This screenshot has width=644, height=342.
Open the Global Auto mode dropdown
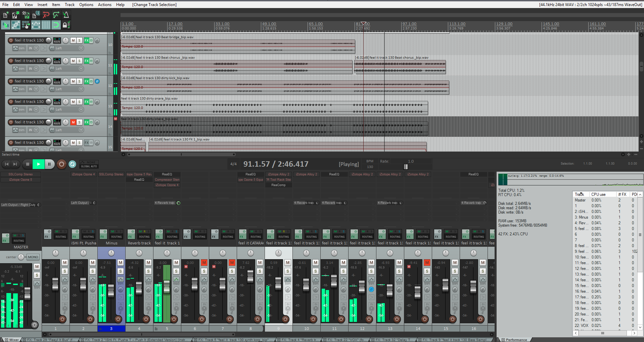pyautogui.click(x=89, y=164)
